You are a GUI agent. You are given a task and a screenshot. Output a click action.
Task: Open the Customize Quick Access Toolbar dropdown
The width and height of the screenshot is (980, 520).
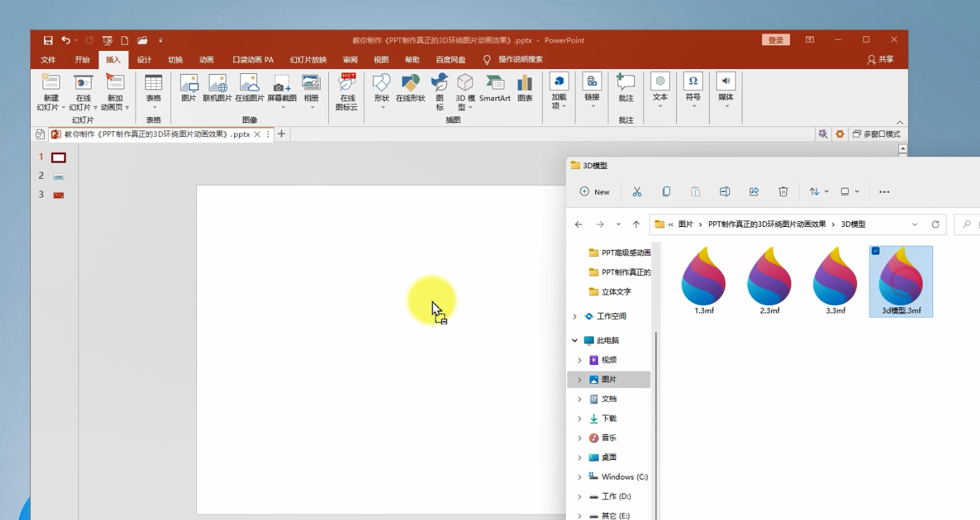[x=161, y=40]
